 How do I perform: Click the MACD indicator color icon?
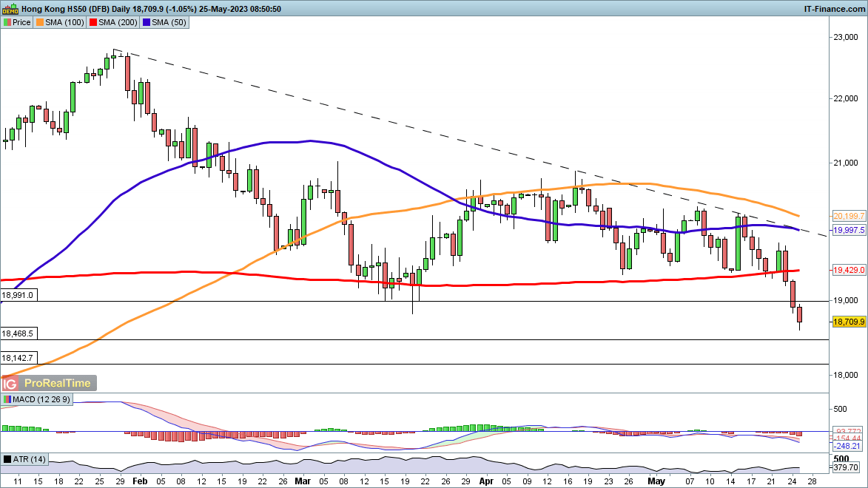[7, 399]
